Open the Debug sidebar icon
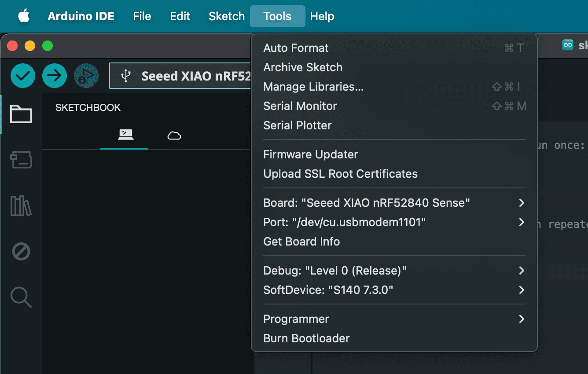 (x=21, y=252)
